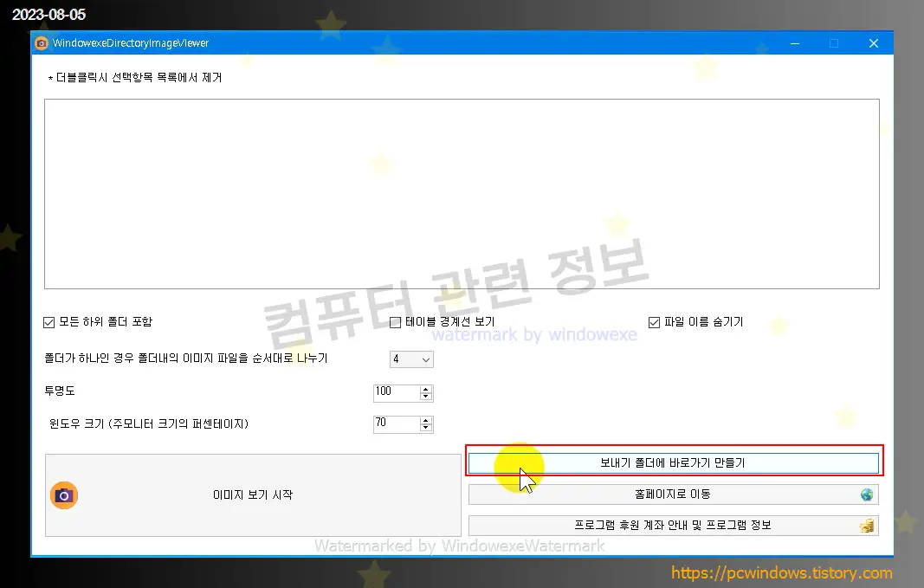
Task: Click the camera icon on 이미지 보기 시작 button
Action: [63, 495]
